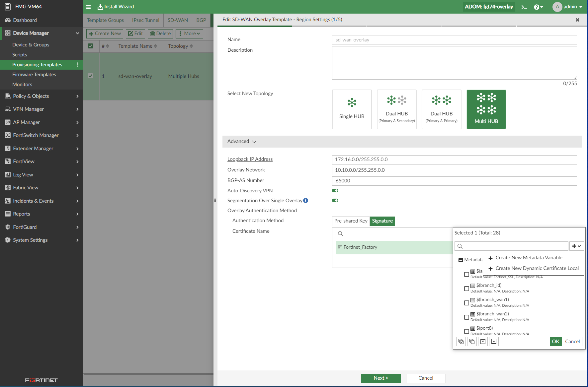Click the deselect-all icon in the variable selector
Viewport: 588px width, 387px height.
472,341
